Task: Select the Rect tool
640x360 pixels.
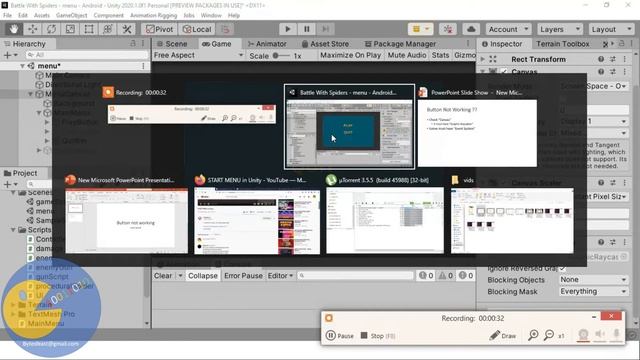Action: pos(89,29)
